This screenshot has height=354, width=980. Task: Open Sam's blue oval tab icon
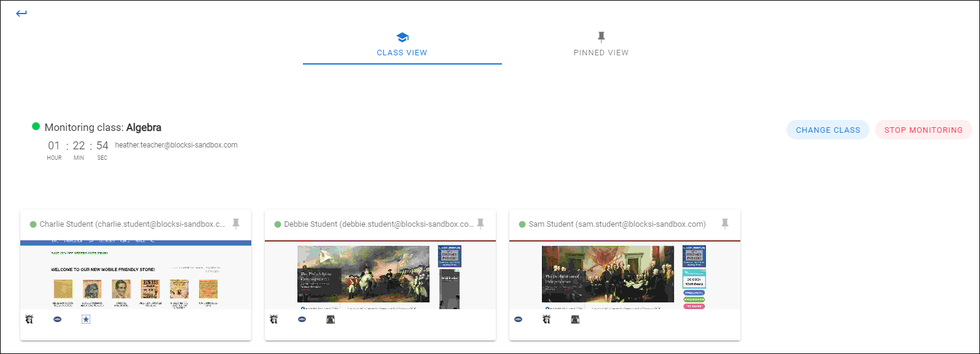[518, 319]
